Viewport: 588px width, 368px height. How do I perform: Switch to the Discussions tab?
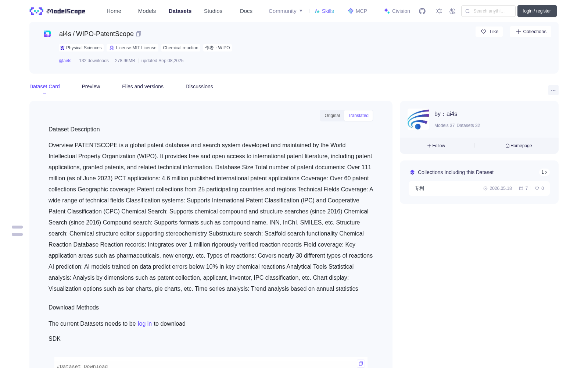tap(199, 86)
